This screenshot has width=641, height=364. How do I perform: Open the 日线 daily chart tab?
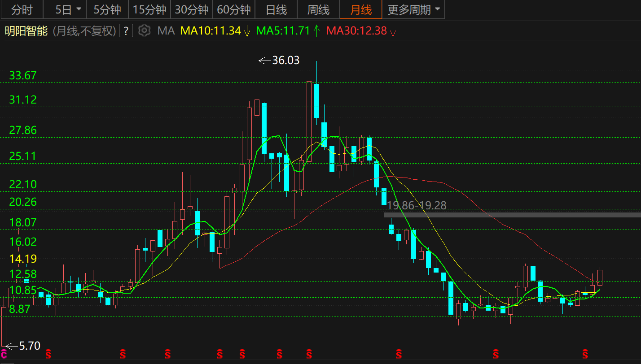click(x=276, y=9)
